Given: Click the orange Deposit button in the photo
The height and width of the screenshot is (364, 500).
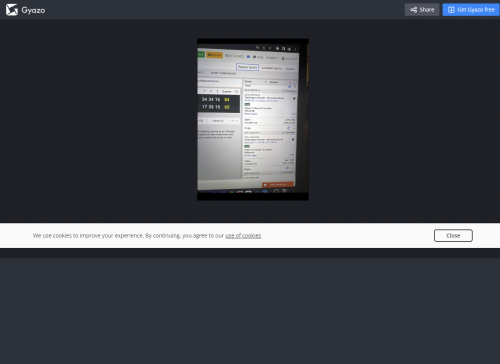Looking at the screenshot, I should tap(214, 55).
